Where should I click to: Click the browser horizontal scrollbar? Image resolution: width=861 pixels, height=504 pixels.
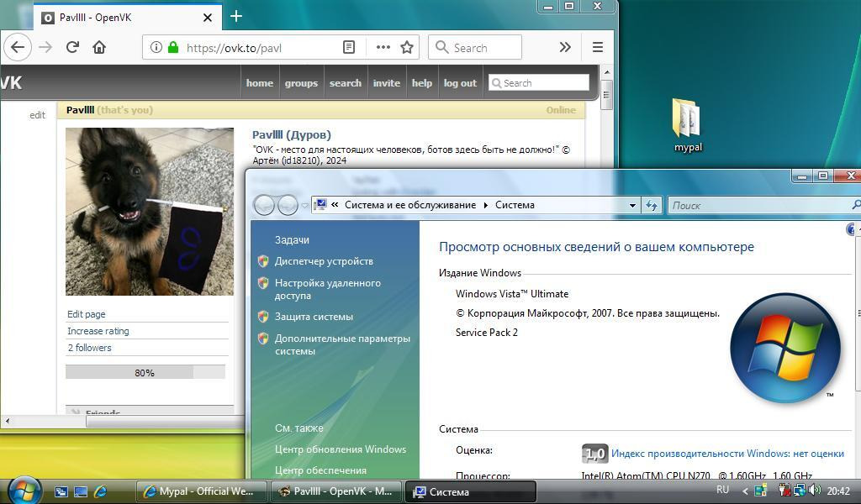pos(165,421)
